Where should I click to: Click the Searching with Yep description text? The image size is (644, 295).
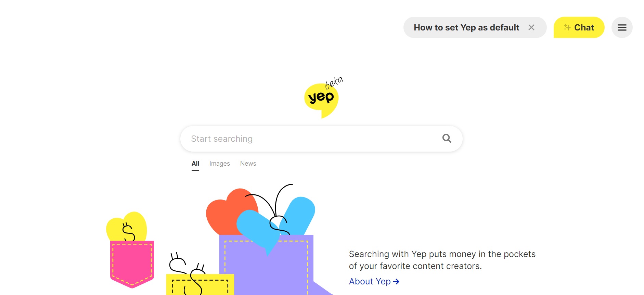point(442,260)
